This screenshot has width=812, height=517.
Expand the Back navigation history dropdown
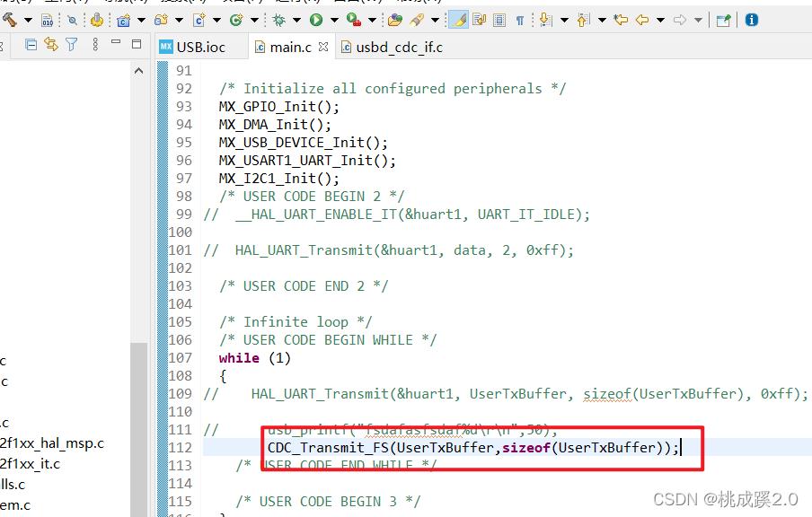point(659,20)
